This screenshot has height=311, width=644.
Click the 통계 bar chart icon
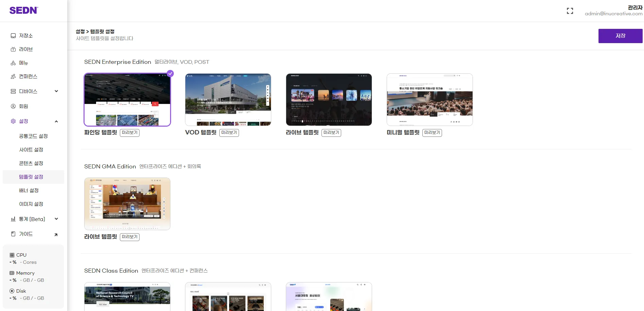[x=13, y=219]
